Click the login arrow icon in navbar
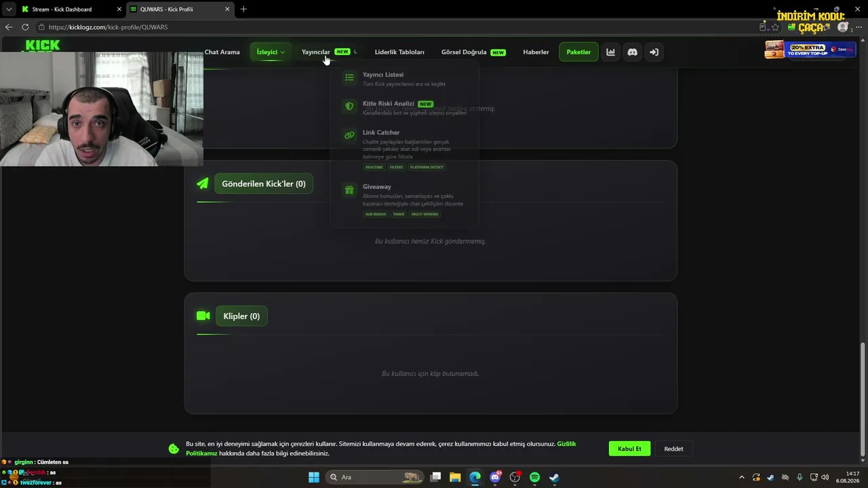Image resolution: width=868 pixels, height=488 pixels. point(654,52)
